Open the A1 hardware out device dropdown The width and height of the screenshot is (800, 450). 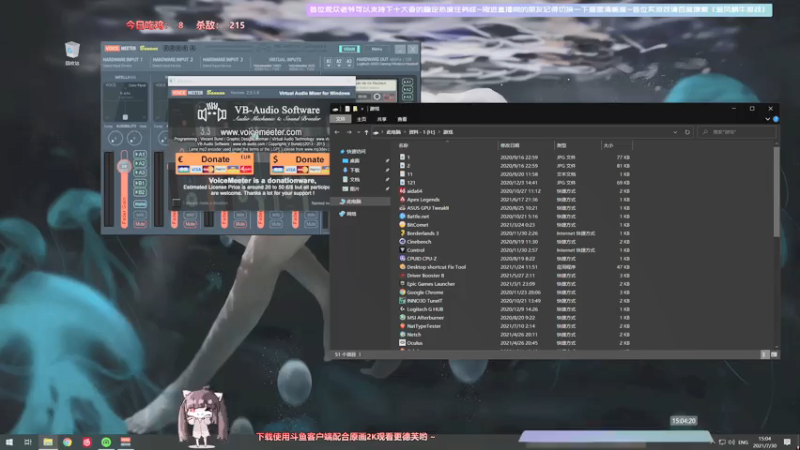pyautogui.click(x=329, y=63)
